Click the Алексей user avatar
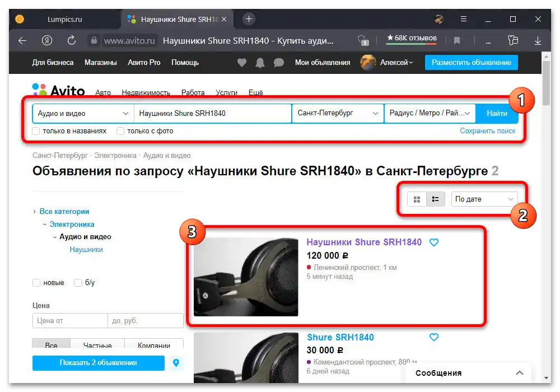Image resolution: width=560 pixels, height=392 pixels. 368,63
